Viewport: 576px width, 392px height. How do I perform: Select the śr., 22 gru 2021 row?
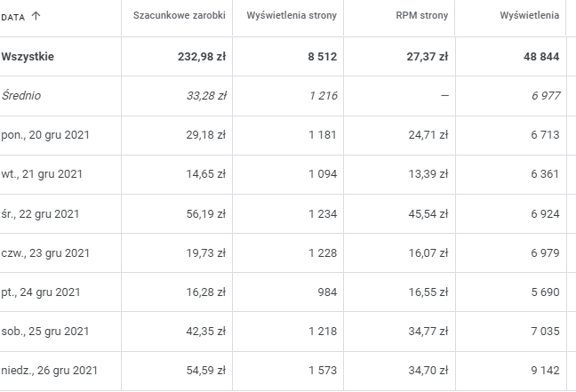point(41,213)
